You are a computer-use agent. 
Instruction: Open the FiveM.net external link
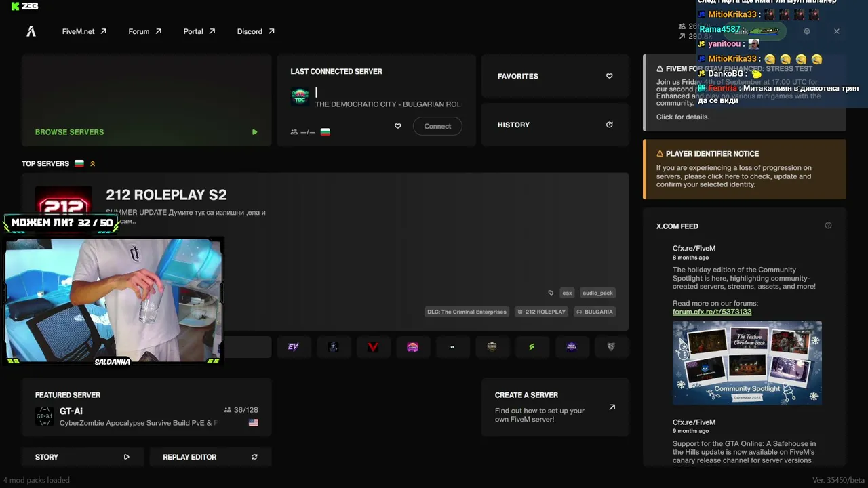coord(84,31)
